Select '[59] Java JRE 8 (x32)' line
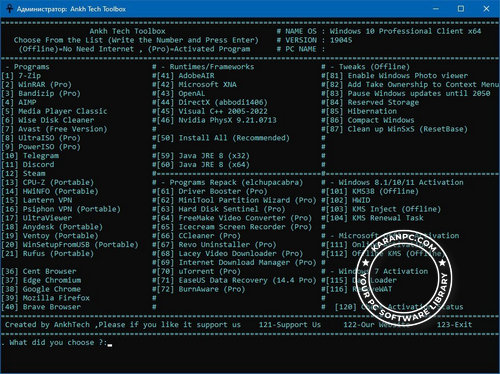Viewport: 500px width, 374px height. 203,156
